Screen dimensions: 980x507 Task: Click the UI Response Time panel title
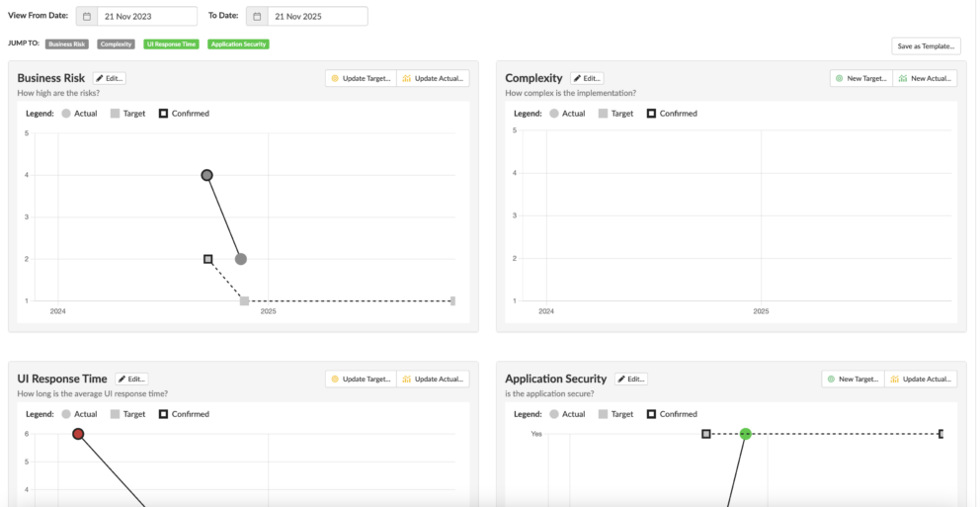coord(62,379)
